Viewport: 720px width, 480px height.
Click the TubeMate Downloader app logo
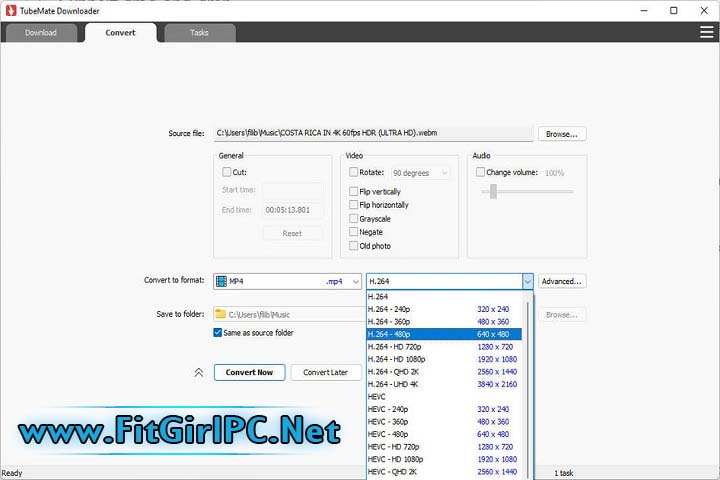click(x=8, y=9)
